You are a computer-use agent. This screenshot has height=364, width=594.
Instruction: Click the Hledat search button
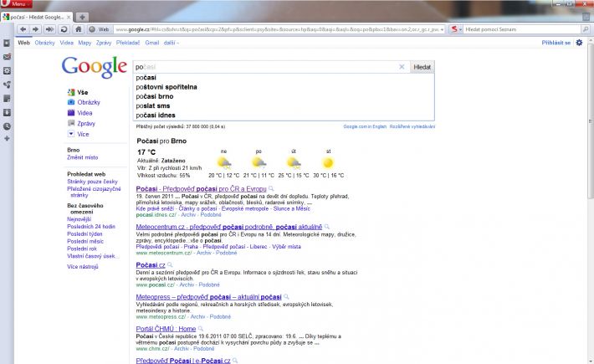click(422, 67)
